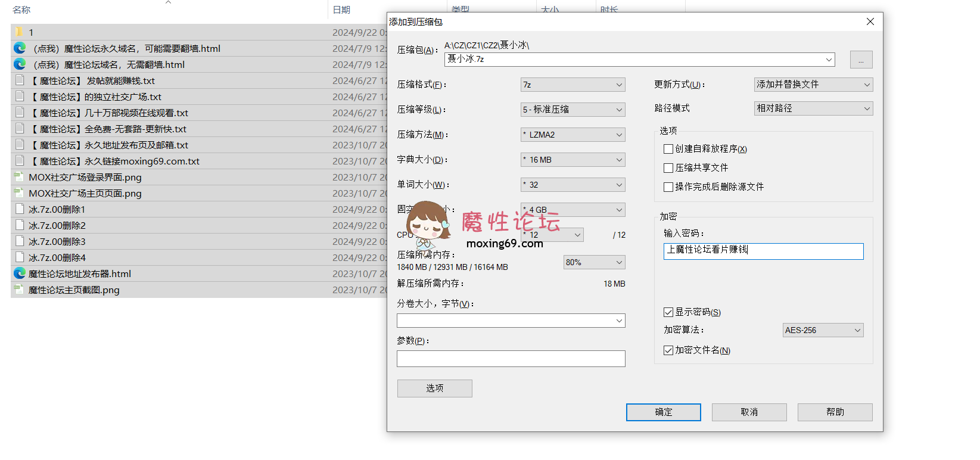The width and height of the screenshot is (980, 460).
Task: Click the Edge icon of 魔性论坛地址发布器.html
Action: pyautogui.click(x=20, y=273)
